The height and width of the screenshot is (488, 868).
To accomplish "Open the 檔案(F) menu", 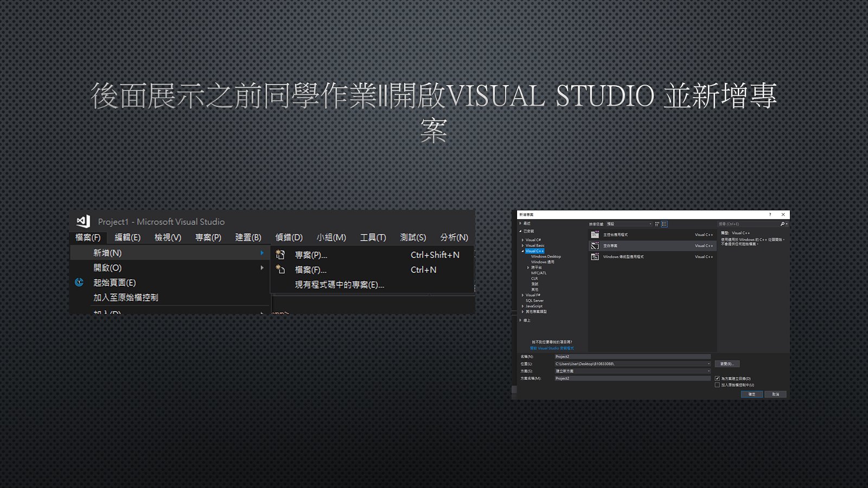I will tap(88, 237).
